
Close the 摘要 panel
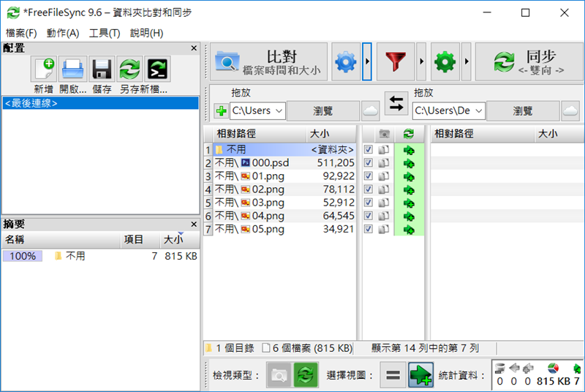click(194, 225)
